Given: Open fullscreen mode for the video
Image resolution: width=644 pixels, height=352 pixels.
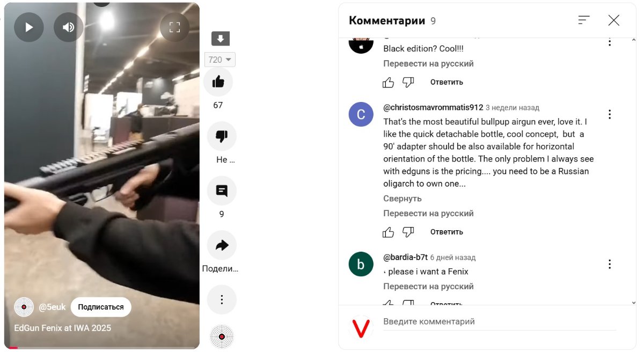Looking at the screenshot, I should (175, 27).
